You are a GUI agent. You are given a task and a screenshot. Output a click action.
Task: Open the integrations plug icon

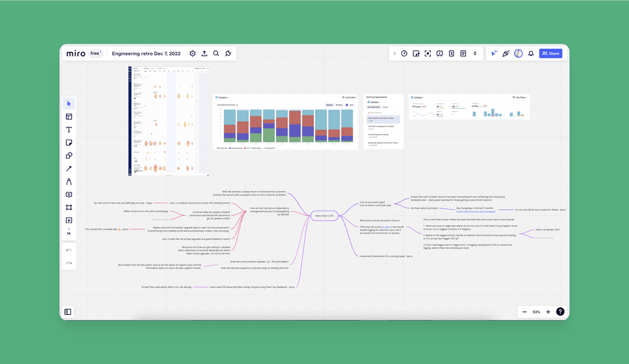(x=228, y=53)
